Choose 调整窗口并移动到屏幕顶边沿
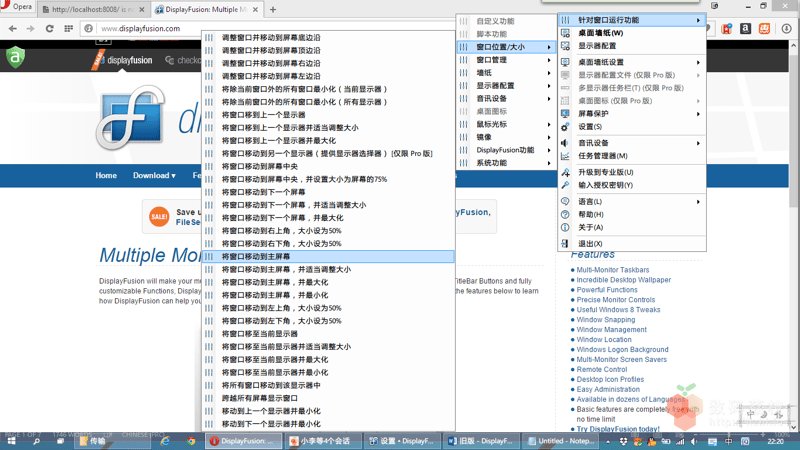Screen dimensions: 800x450 [x=328, y=51]
